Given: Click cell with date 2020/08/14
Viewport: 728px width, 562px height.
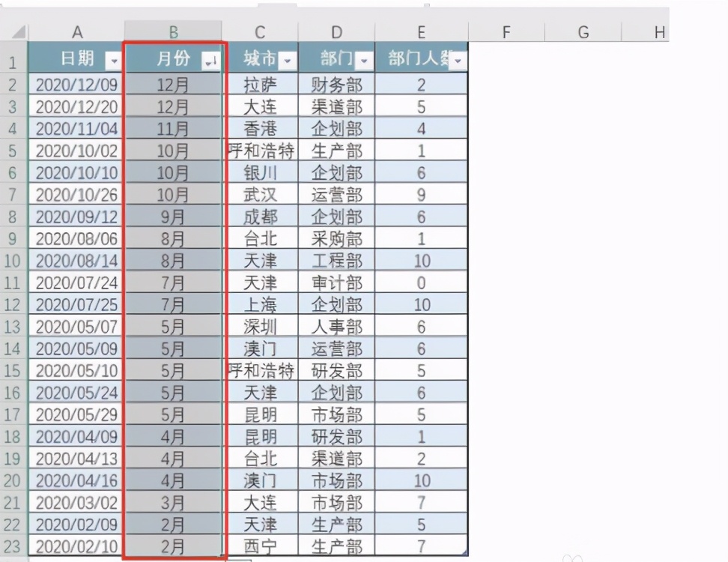Looking at the screenshot, I should pos(76,261).
